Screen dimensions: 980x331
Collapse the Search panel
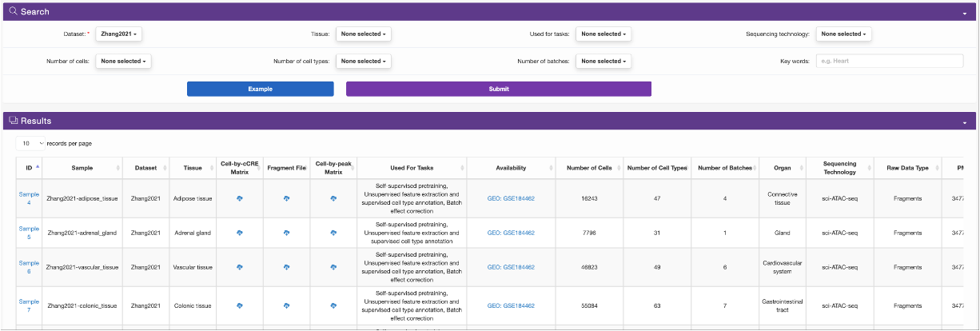pyautogui.click(x=965, y=13)
